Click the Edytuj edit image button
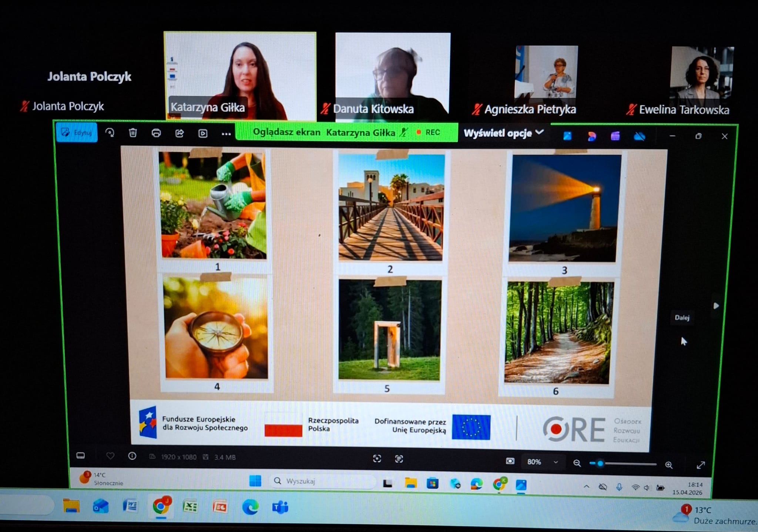This screenshot has width=758, height=532. click(77, 133)
